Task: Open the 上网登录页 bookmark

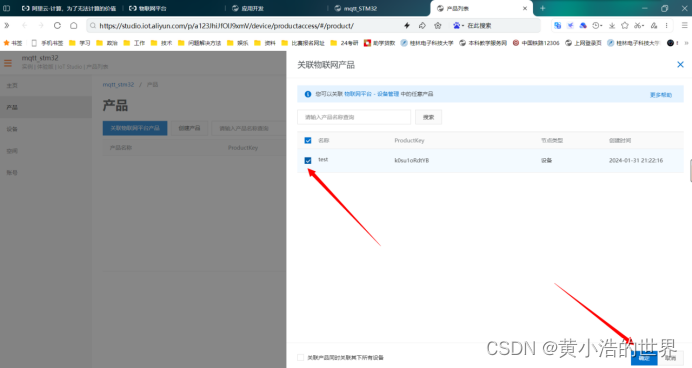Action: pos(583,43)
